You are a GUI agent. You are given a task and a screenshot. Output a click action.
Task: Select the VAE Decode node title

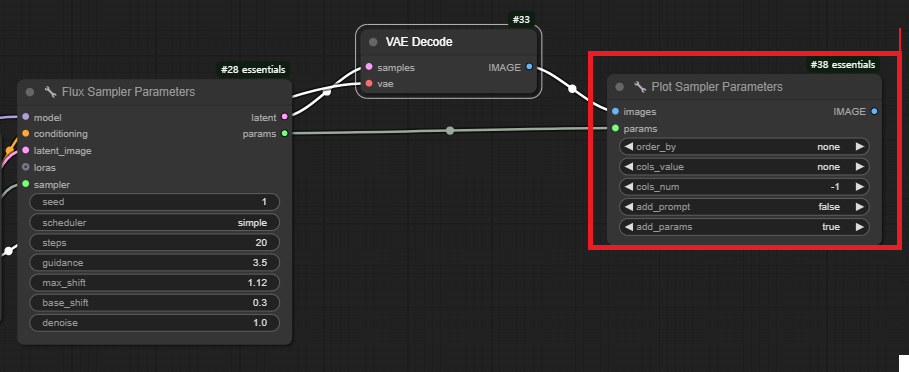coord(419,42)
